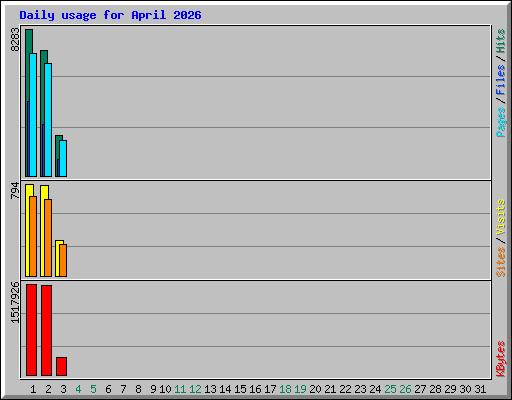Click the red KBytes legend label
Image resolution: width=512 pixels, height=400 pixels.
point(501,359)
